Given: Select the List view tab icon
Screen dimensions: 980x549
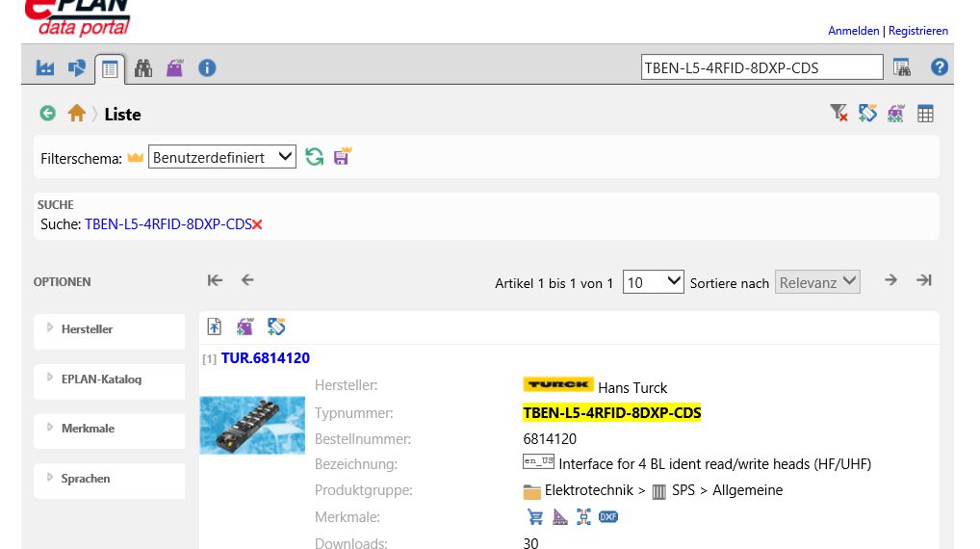Looking at the screenshot, I should (110, 68).
